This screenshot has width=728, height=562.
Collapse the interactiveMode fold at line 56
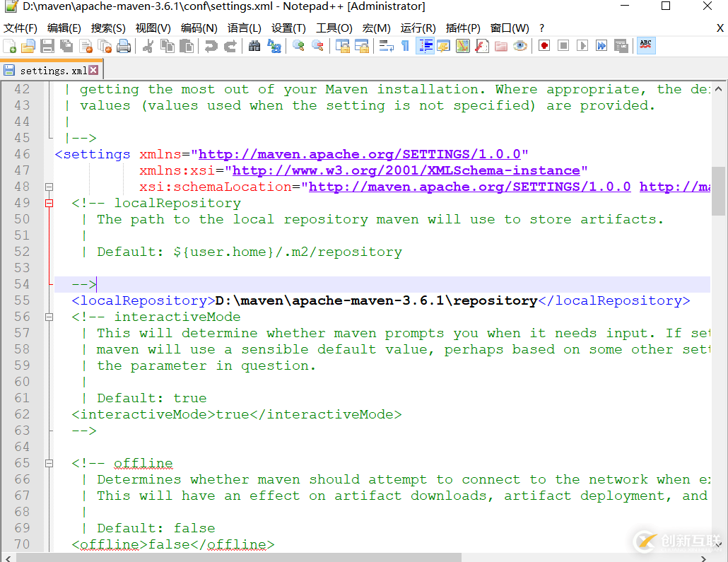(47, 317)
